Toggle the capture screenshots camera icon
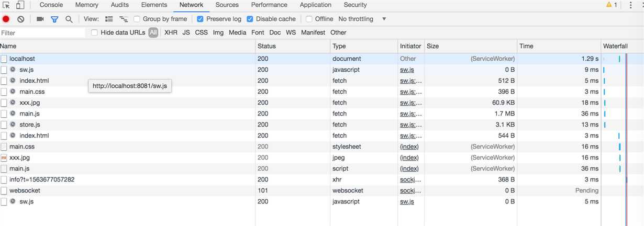This screenshot has width=644, height=226. [x=40, y=19]
